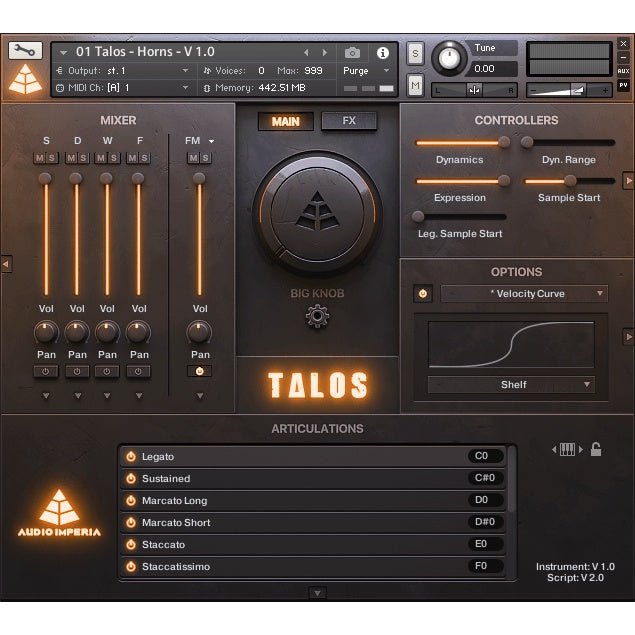Go to previous instrument preset arrow
The height and width of the screenshot is (635, 635).
click(x=306, y=53)
